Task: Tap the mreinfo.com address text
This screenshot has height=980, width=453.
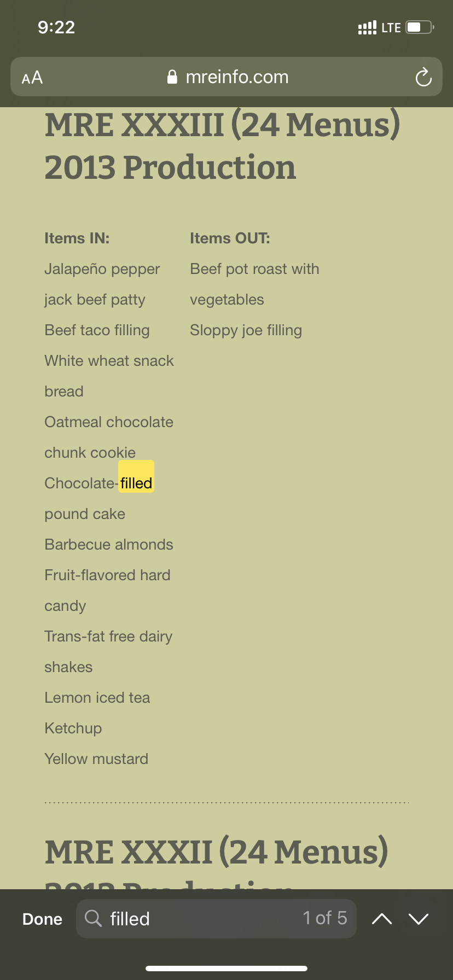Action: tap(237, 77)
